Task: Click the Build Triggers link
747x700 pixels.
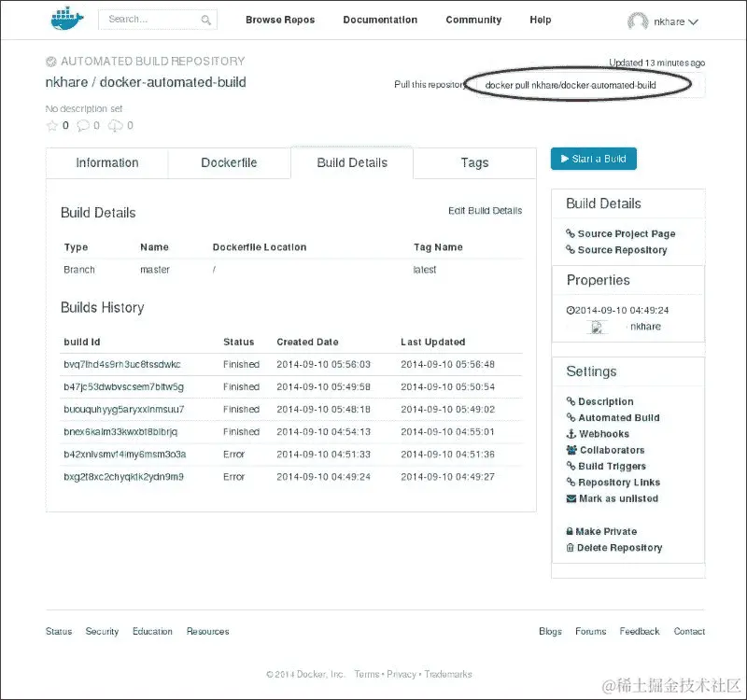Action: [612, 466]
